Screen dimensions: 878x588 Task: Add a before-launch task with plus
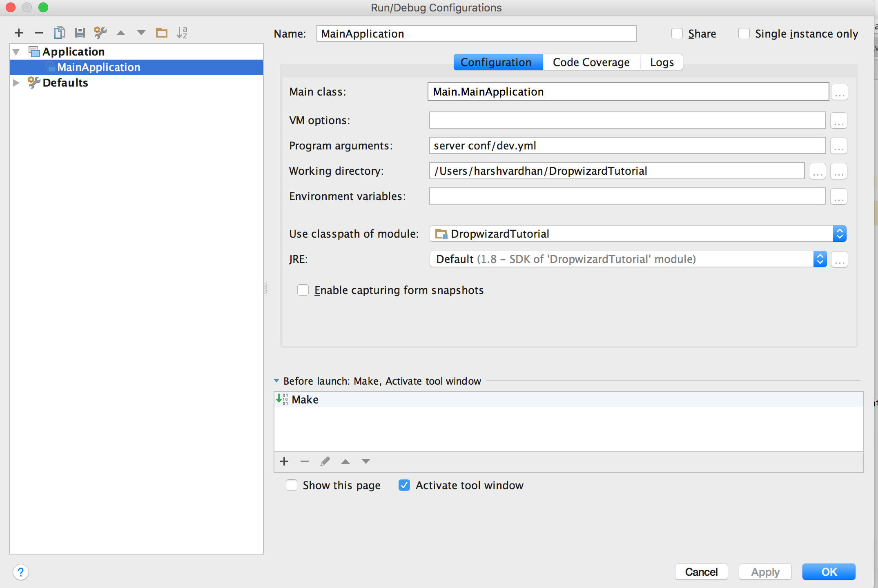[x=285, y=461]
